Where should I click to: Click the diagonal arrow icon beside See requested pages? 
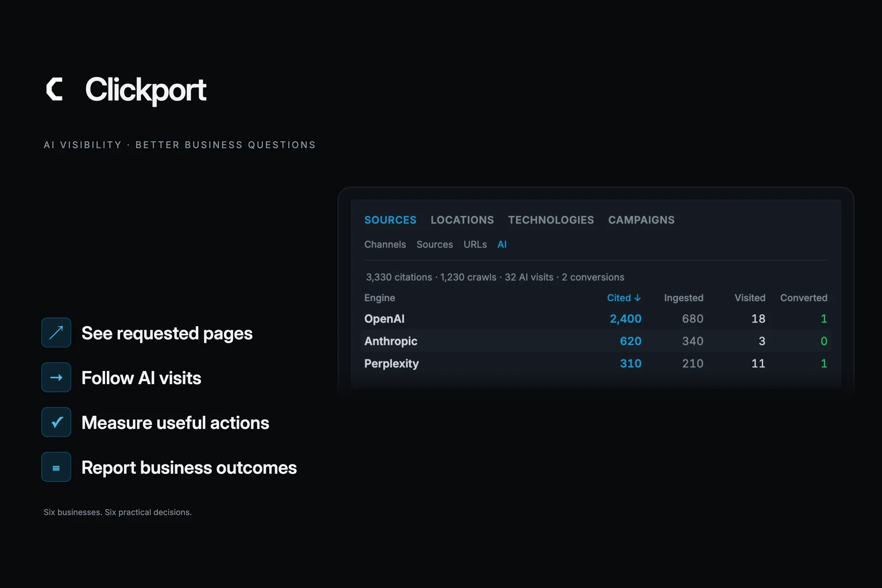tap(56, 332)
